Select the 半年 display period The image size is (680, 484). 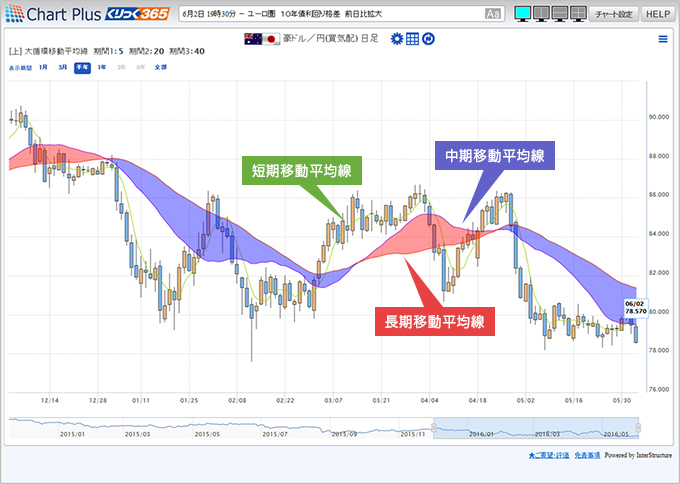[82, 67]
